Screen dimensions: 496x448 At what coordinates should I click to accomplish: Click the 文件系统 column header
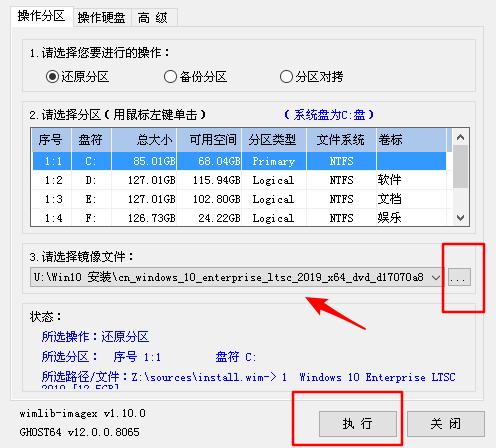(341, 140)
